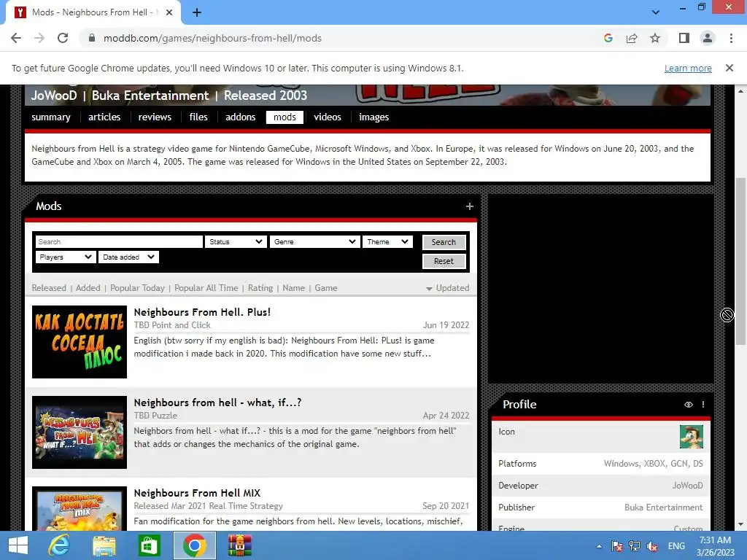Open the addons tab
The height and width of the screenshot is (560, 747).
click(241, 117)
